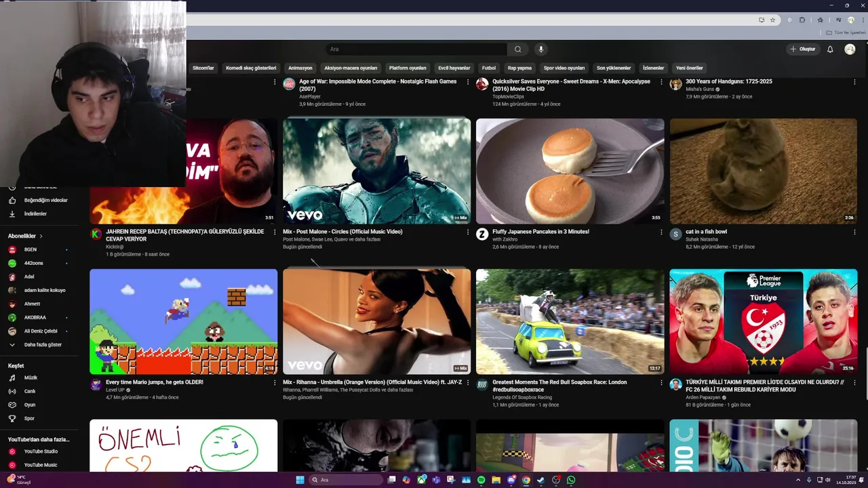Play Post Malone Circles mix thumbnail
The image size is (868, 488).
tap(376, 171)
